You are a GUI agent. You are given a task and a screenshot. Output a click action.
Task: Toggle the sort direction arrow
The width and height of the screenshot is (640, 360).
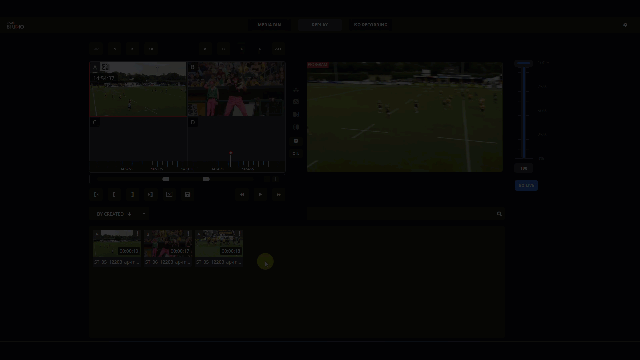click(129, 214)
